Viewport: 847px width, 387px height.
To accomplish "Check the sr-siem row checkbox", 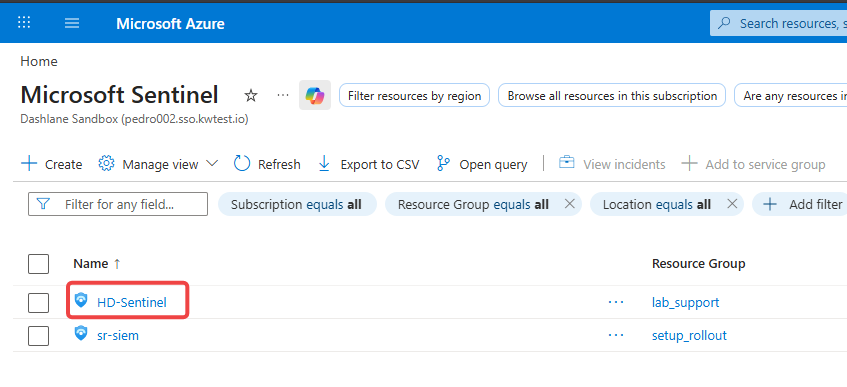I will [x=38, y=336].
